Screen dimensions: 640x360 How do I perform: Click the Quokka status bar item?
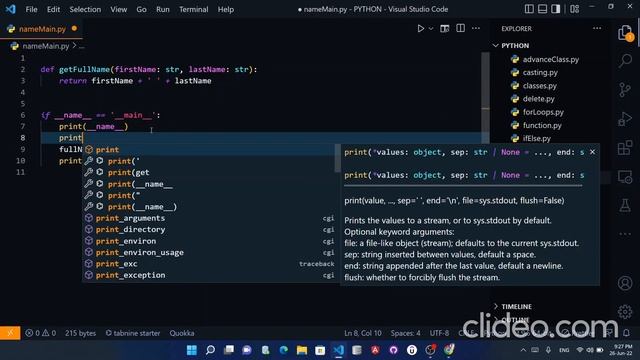pos(182,333)
